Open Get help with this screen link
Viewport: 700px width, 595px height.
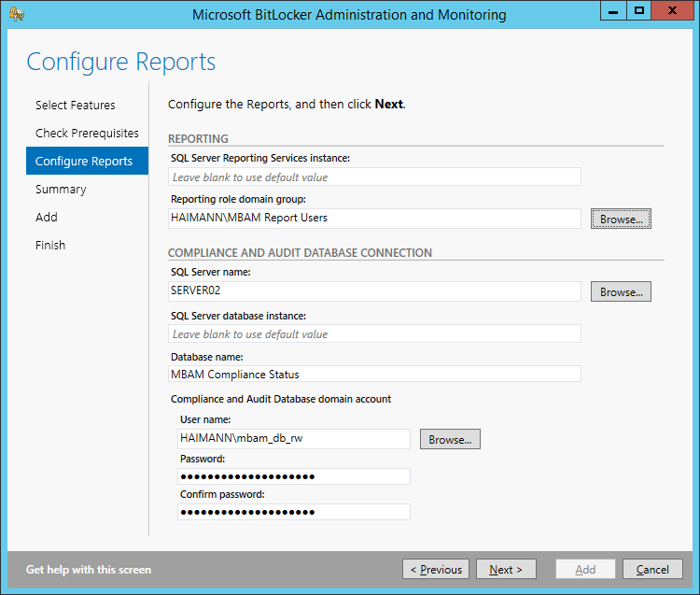pos(89,570)
